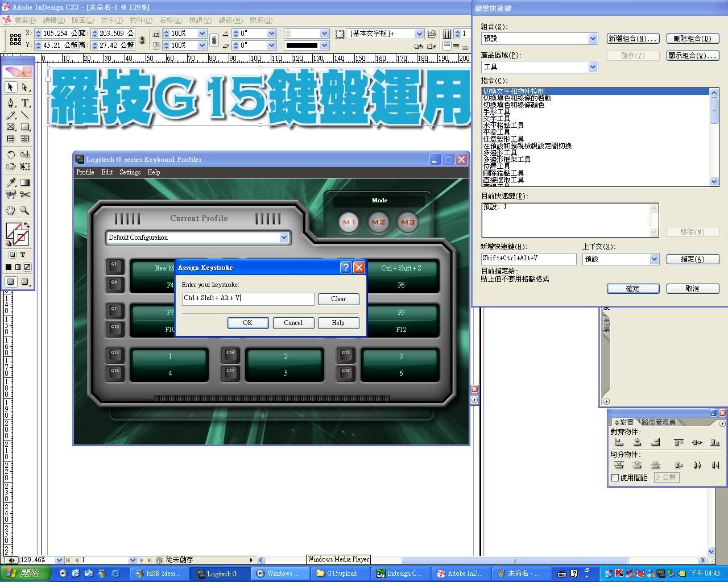Viewport: 728px width, 582px height.
Task: Switch to 路徑管理員 tab
Action: [x=658, y=422]
